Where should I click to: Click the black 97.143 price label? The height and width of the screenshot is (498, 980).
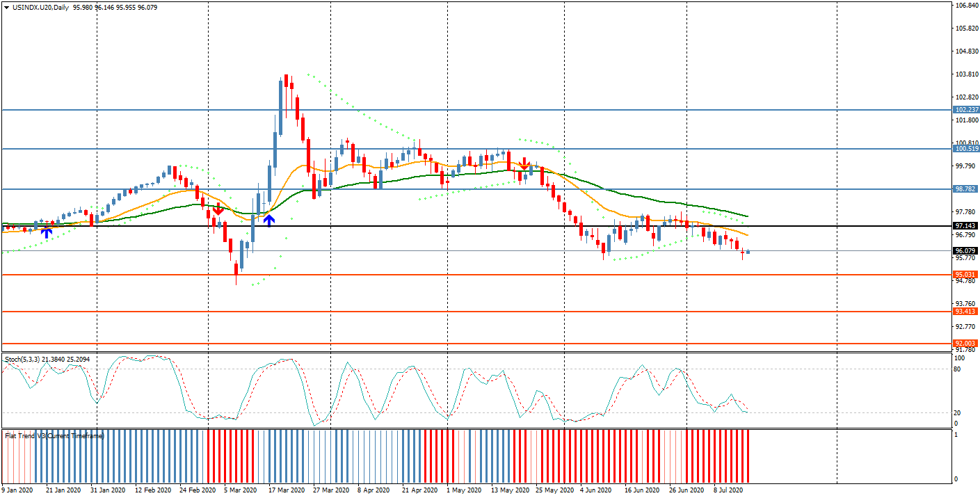coord(967,226)
